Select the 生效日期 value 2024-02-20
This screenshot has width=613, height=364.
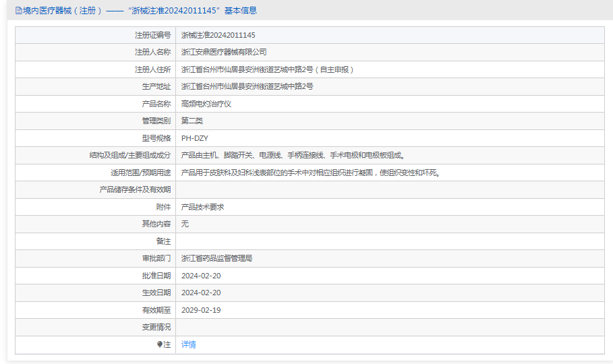click(201, 293)
